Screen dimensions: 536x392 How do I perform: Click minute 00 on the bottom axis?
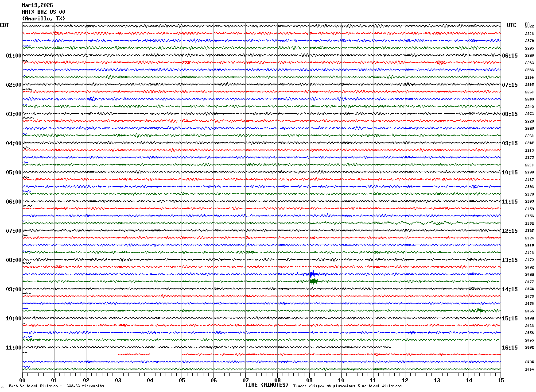pyautogui.click(x=22, y=380)
